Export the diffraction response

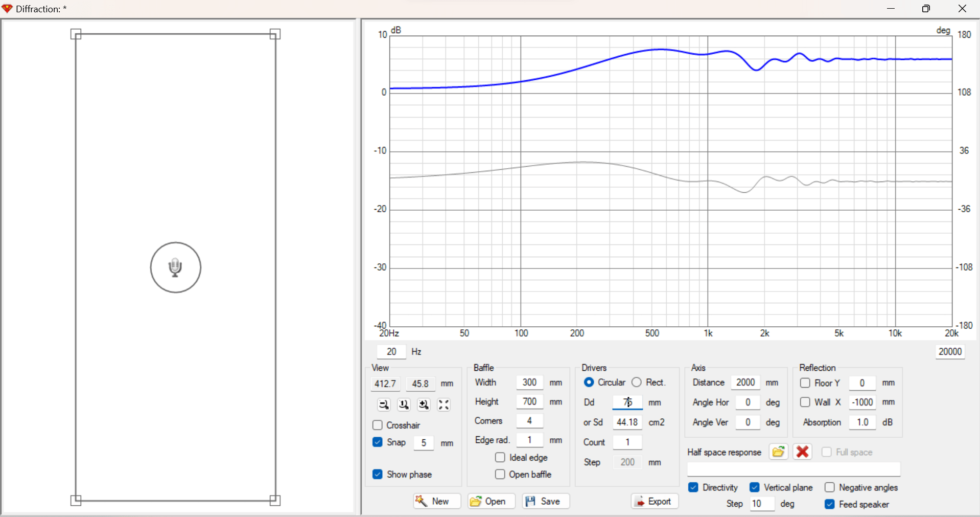[x=655, y=501]
